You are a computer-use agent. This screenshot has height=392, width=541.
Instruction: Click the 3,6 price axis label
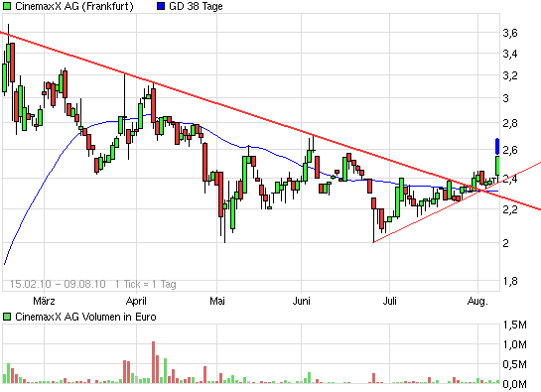510,33
